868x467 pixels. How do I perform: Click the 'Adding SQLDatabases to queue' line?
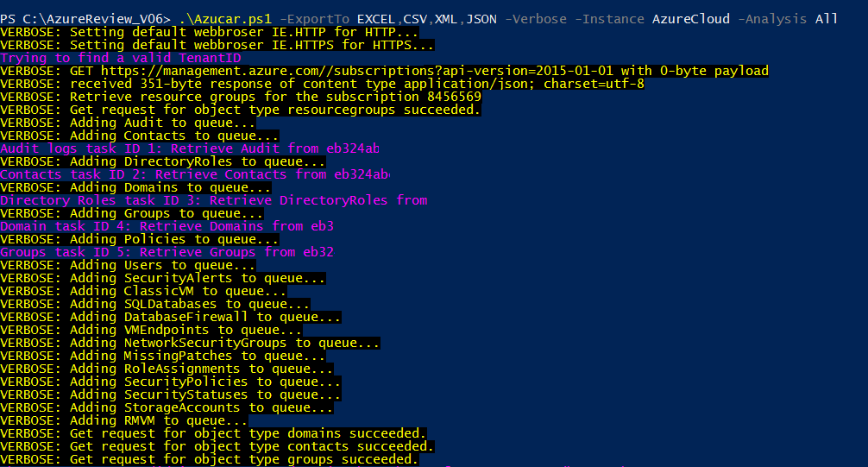pos(155,304)
